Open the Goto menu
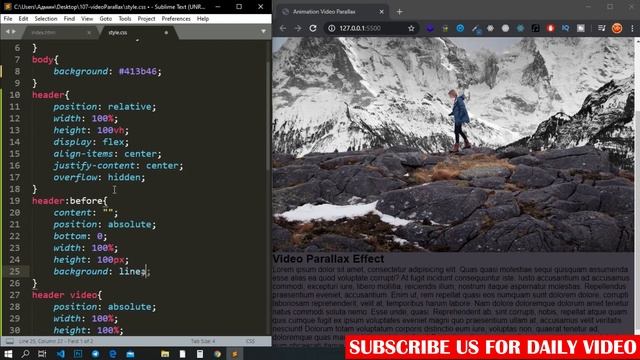 (105, 19)
